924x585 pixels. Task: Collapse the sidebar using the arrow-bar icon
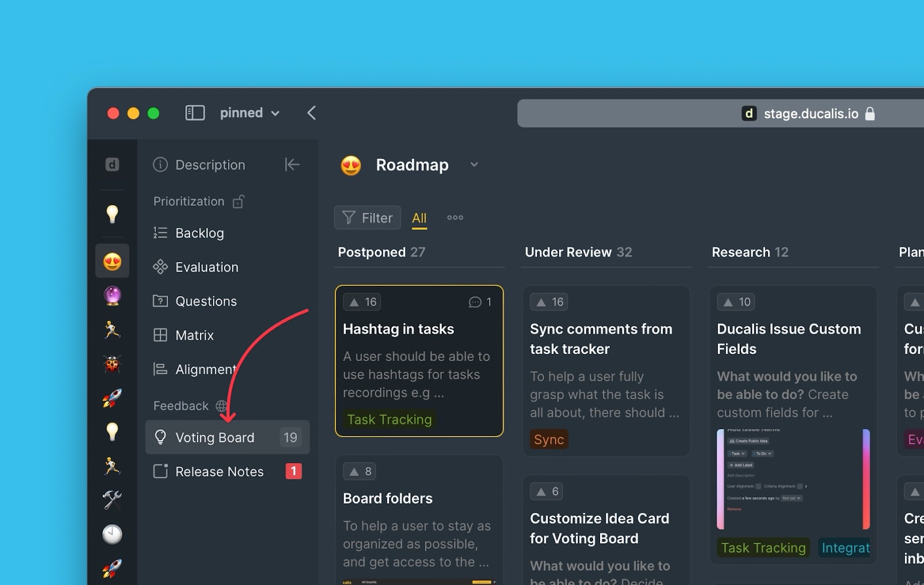[292, 165]
